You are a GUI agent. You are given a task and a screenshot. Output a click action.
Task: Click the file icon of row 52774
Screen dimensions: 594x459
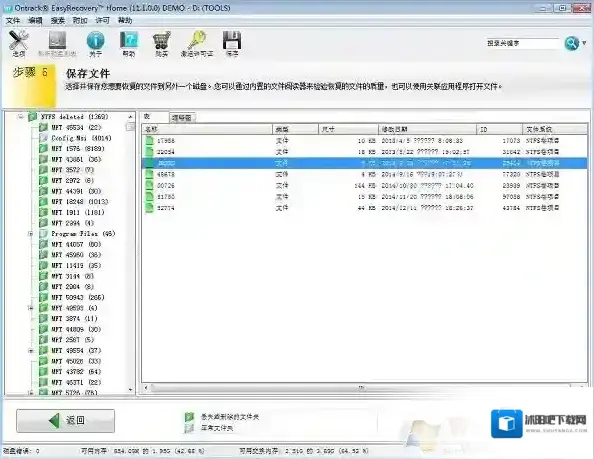coord(150,208)
